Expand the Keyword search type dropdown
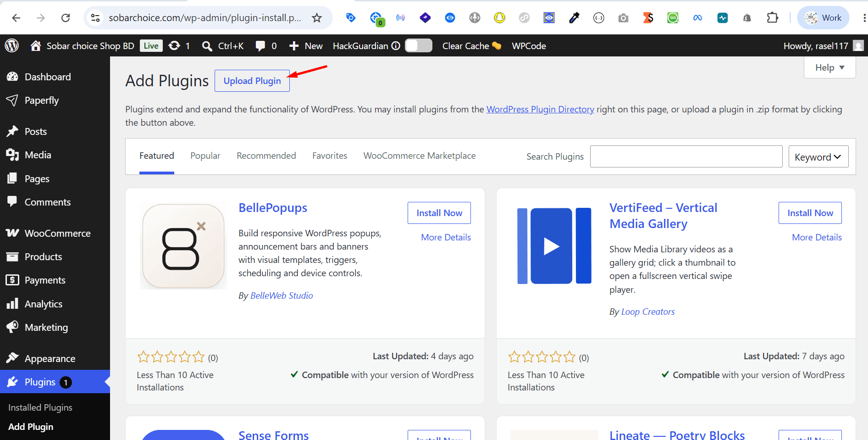Viewport: 868px width, 440px height. point(818,156)
